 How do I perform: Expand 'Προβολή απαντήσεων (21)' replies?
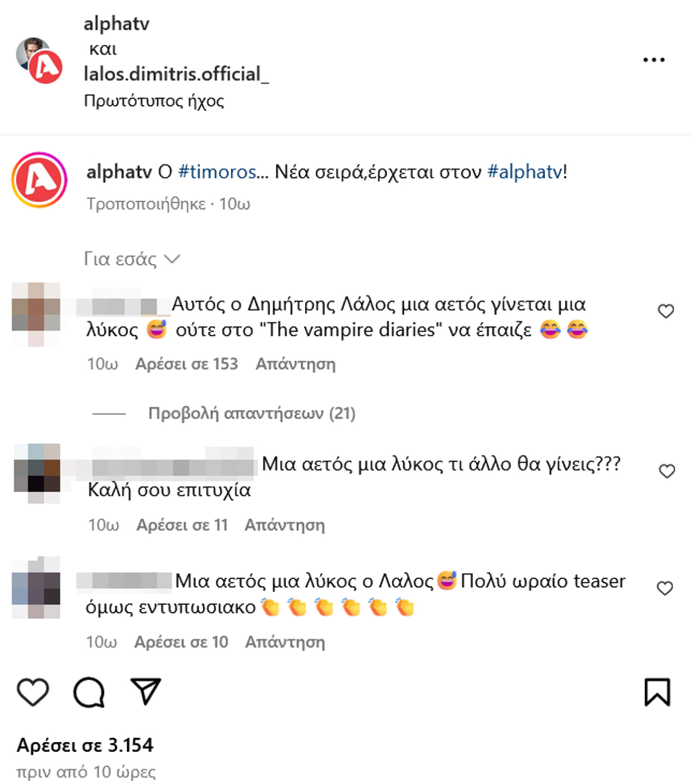click(252, 413)
